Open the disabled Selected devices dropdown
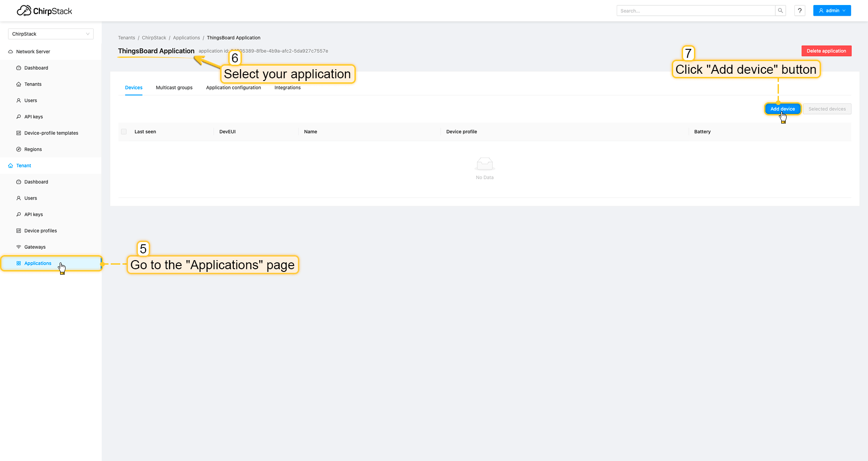The height and width of the screenshot is (461, 868). click(x=827, y=109)
